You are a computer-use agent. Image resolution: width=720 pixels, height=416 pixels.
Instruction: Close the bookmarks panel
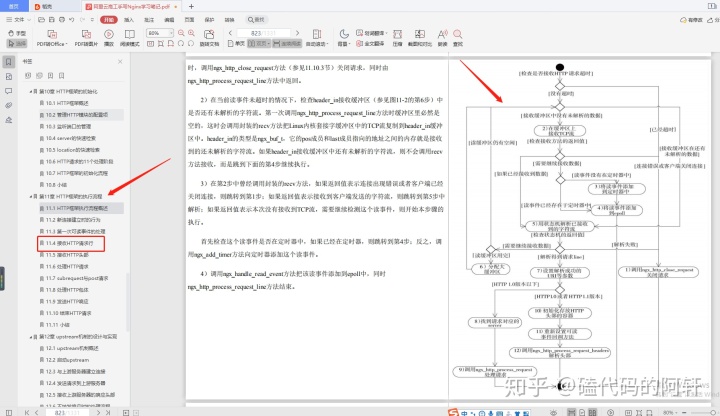coord(120,62)
